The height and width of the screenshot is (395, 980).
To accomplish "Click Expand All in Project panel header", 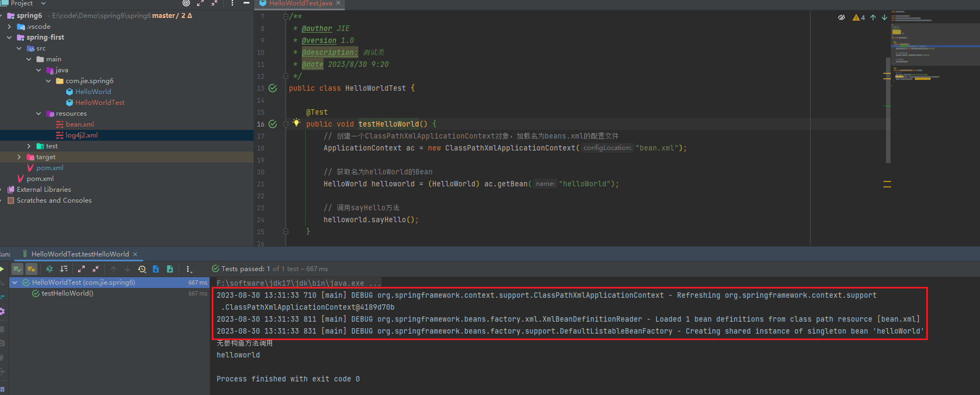I will pyautogui.click(x=200, y=3).
